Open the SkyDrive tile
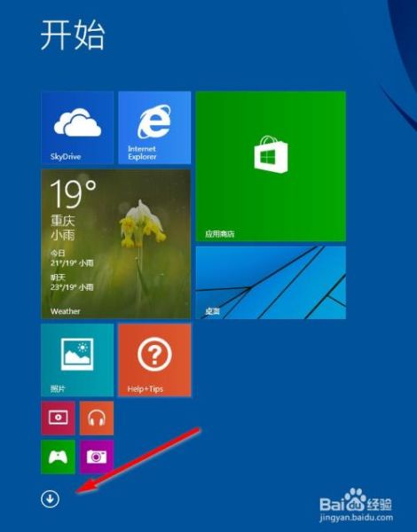 [77, 128]
